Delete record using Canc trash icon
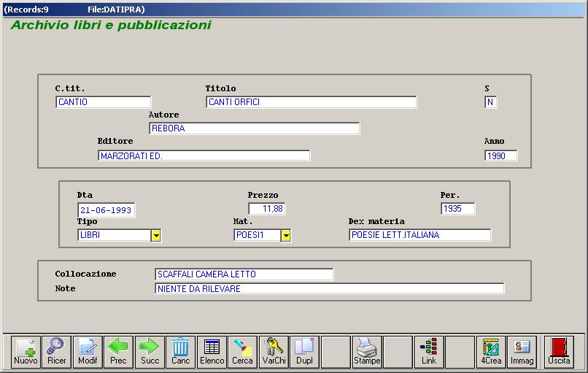The image size is (588, 373). 180,352
